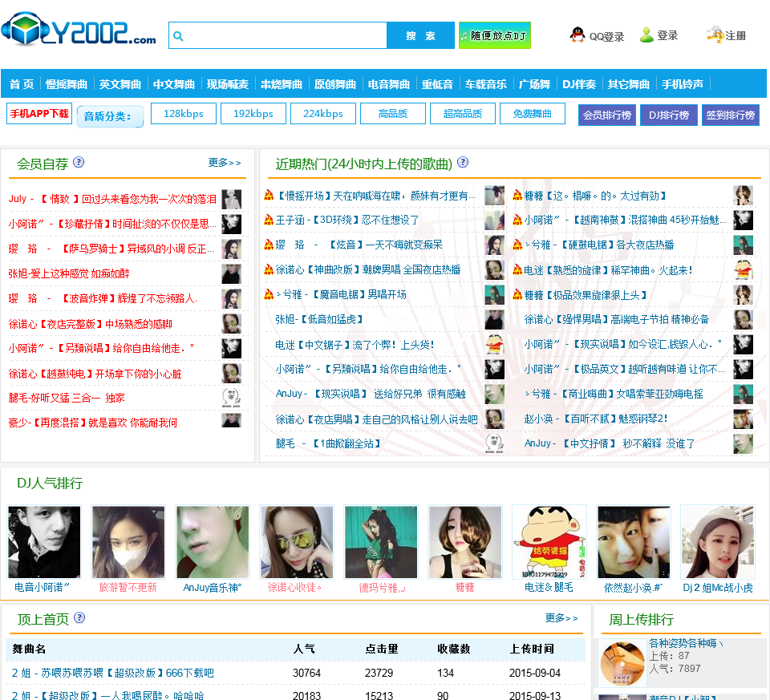Open help icon beside 近期热门
The height and width of the screenshot is (700, 770).
coord(463,162)
